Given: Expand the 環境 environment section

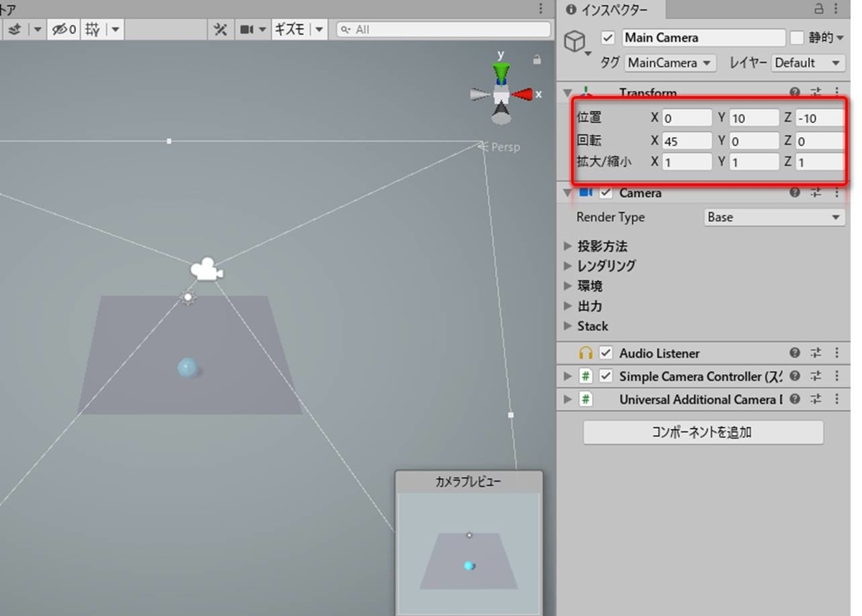Looking at the screenshot, I should [568, 286].
